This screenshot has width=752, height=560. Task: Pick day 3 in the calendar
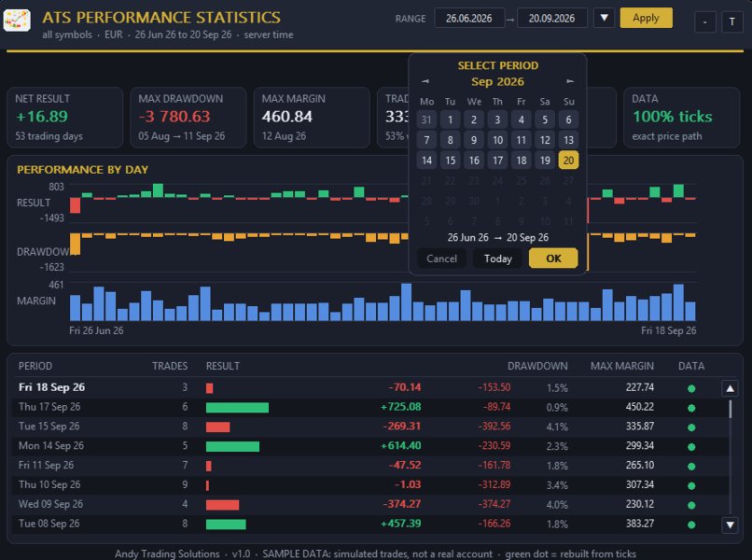coord(497,119)
